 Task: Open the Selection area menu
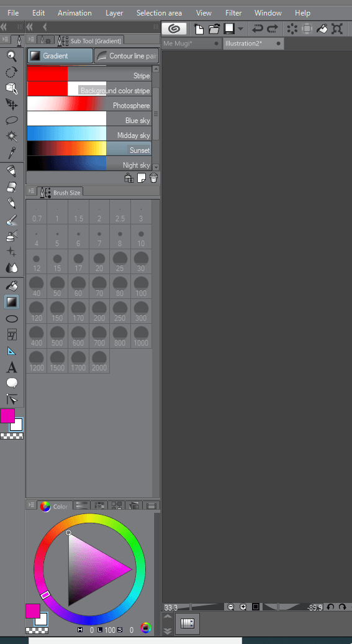click(x=159, y=13)
